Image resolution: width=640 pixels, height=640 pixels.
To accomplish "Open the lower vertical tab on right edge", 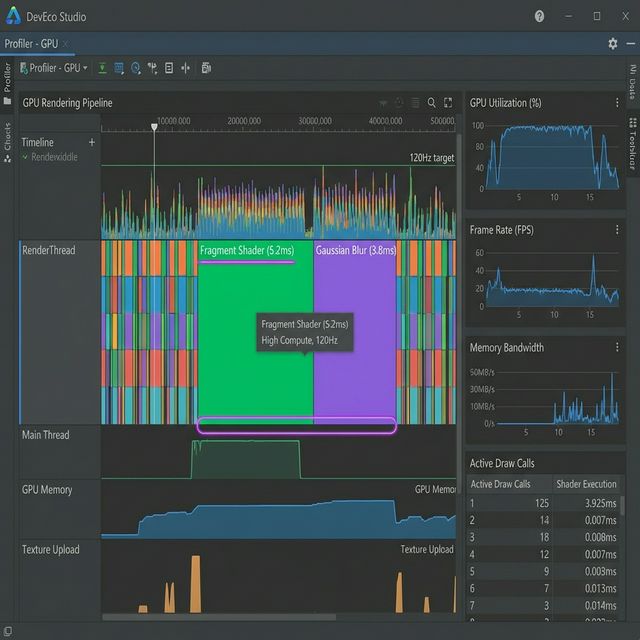I will (x=633, y=144).
